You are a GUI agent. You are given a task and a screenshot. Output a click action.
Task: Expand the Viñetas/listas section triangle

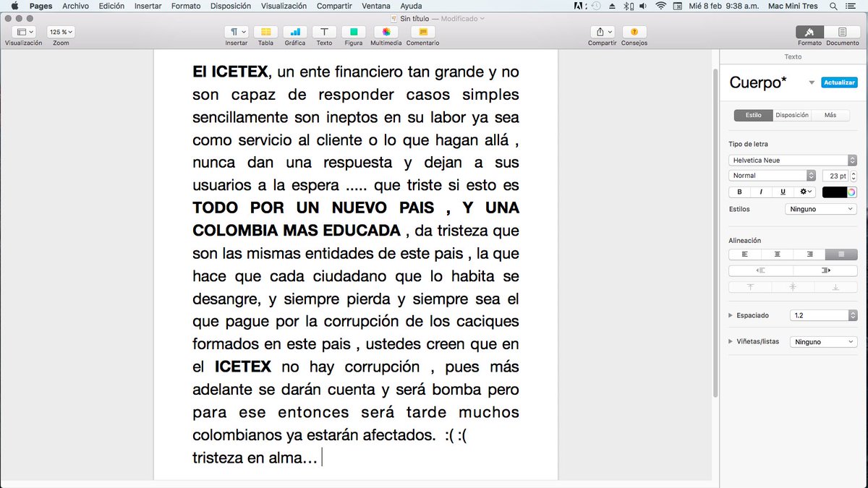click(731, 341)
